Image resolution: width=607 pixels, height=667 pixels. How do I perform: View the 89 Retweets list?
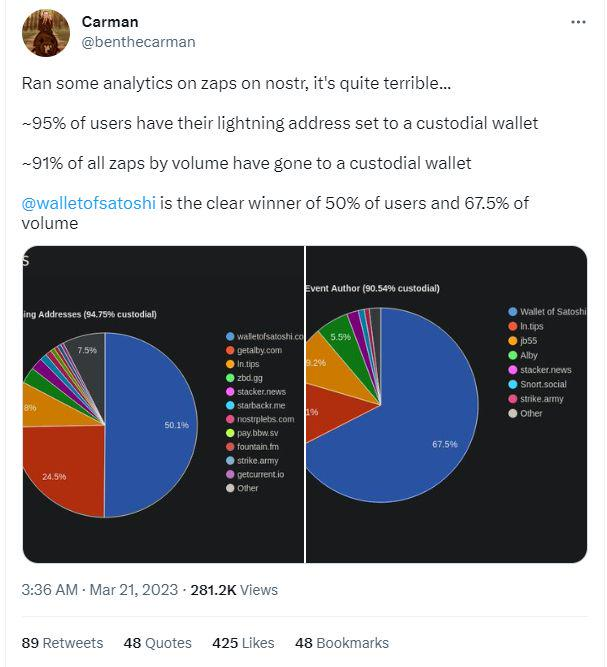[x=62, y=643]
